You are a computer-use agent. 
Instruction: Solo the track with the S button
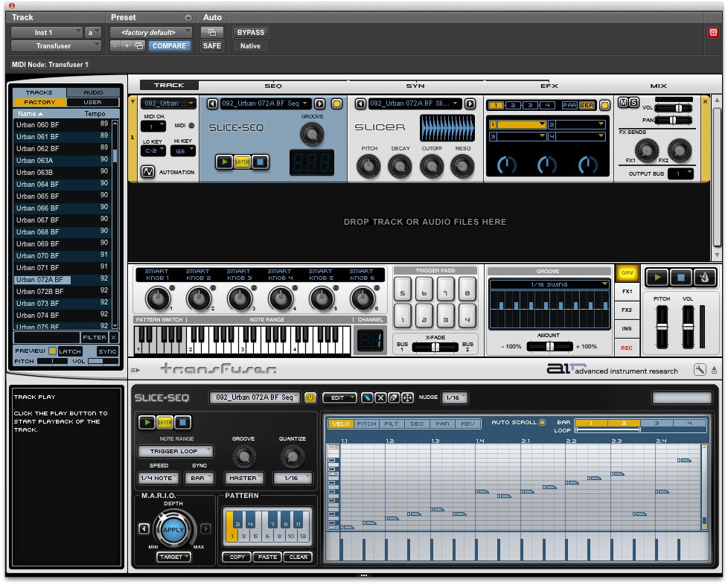coord(633,103)
